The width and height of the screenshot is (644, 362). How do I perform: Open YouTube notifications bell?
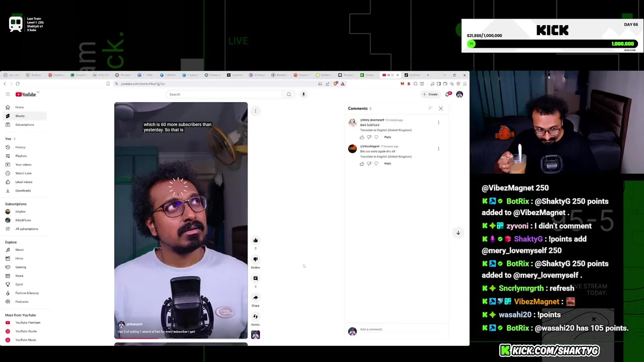(x=448, y=95)
